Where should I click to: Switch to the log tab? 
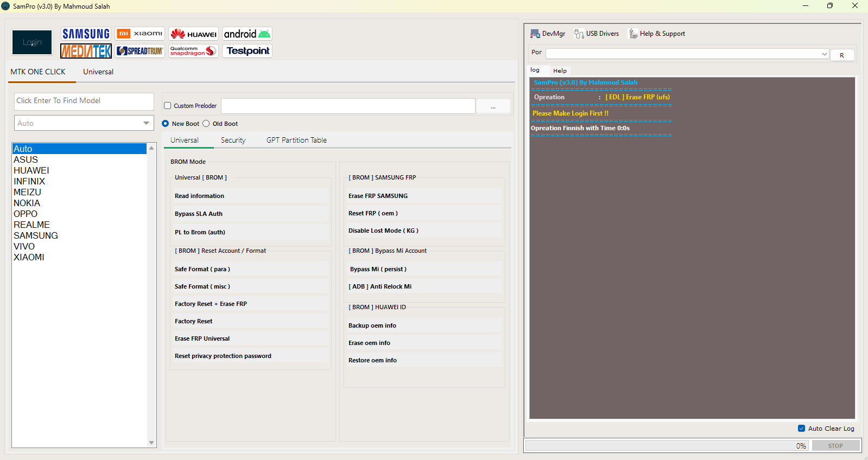click(535, 70)
